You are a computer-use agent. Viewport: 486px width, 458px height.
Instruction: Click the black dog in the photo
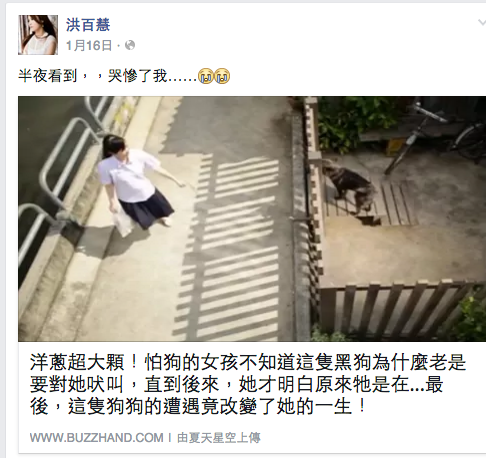tap(350, 184)
